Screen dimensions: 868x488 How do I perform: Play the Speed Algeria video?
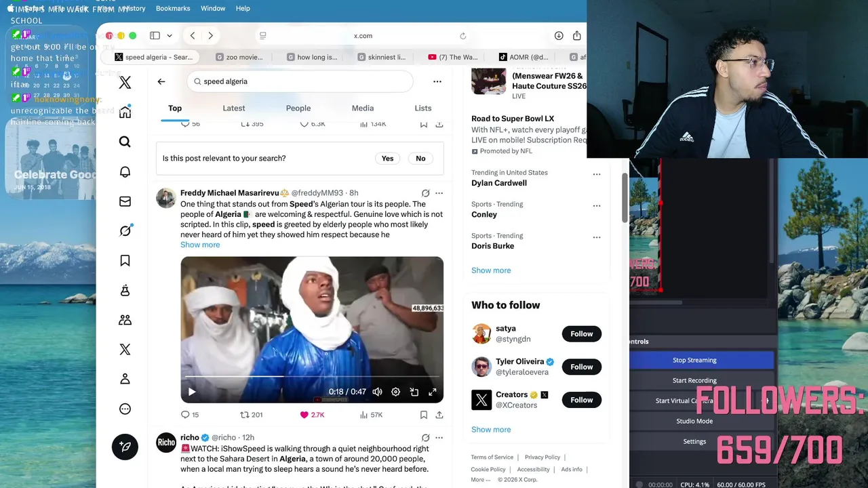pyautogui.click(x=192, y=392)
